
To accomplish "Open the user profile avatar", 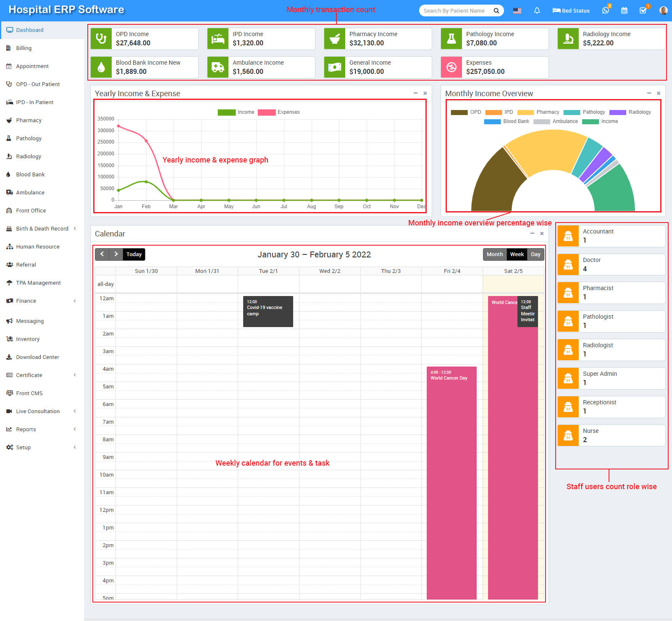I will [663, 10].
